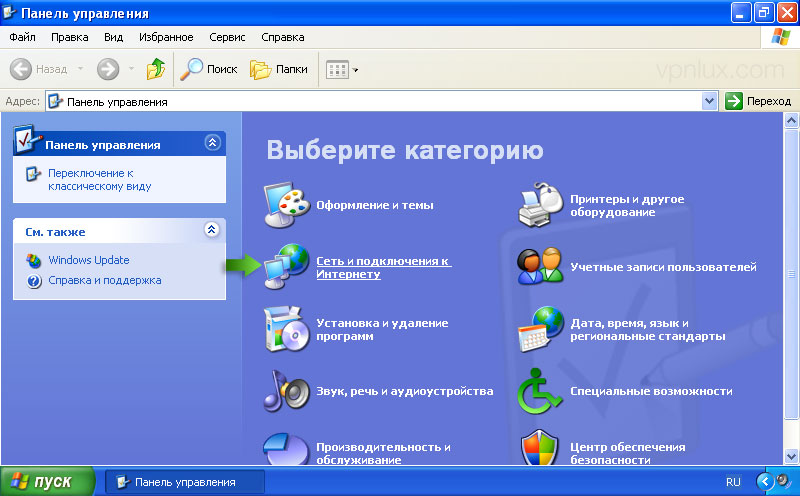Open Установка и удаление программ
The image size is (800, 496).
click(x=382, y=330)
